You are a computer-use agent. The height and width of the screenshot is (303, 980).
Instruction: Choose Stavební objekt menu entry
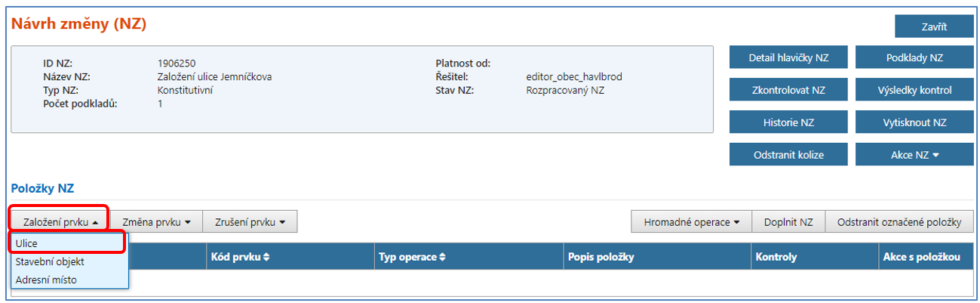pyautogui.click(x=50, y=261)
